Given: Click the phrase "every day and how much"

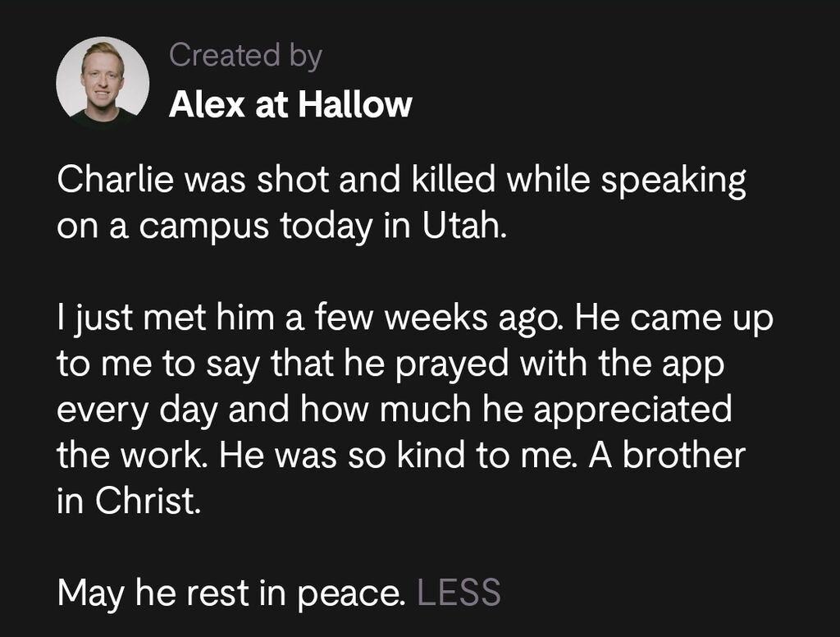Looking at the screenshot, I should (263, 410).
